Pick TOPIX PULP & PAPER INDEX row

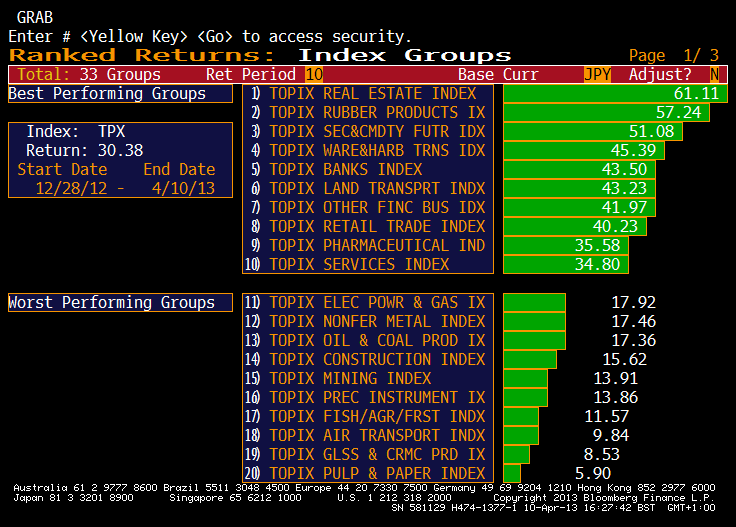(368, 473)
